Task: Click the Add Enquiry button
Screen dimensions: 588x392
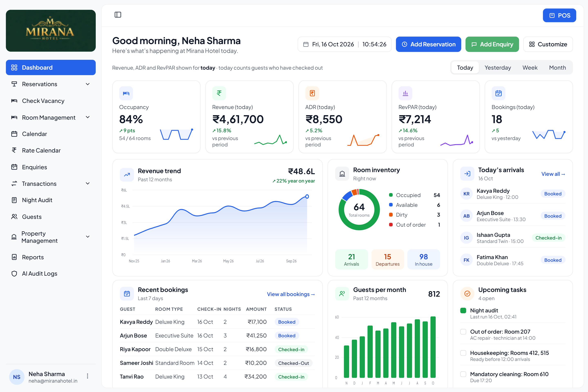Action: [x=492, y=44]
